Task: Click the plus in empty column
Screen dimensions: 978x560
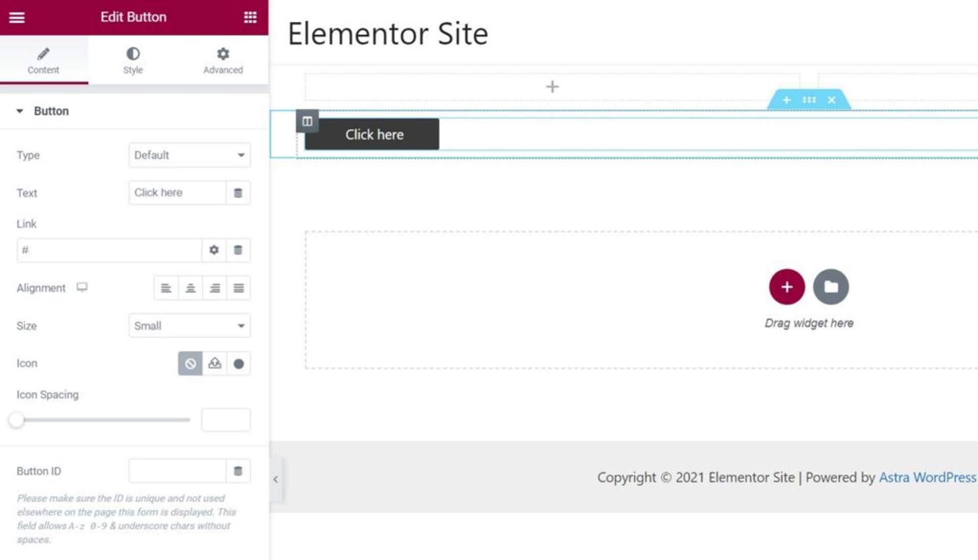Action: (x=552, y=87)
